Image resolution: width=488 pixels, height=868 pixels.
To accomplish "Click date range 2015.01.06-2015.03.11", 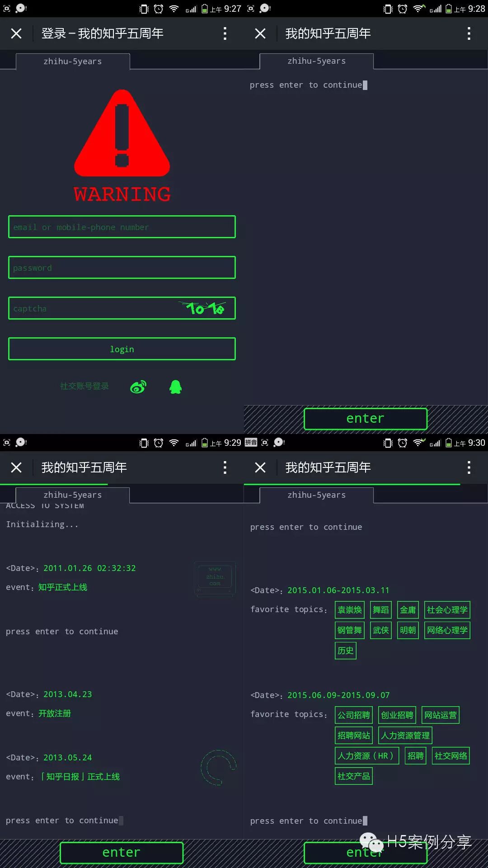I will click(x=338, y=590).
